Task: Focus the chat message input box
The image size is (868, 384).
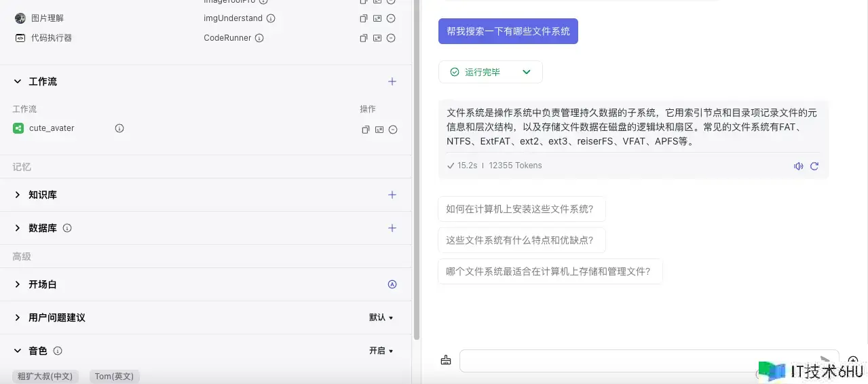Action: pyautogui.click(x=638, y=361)
